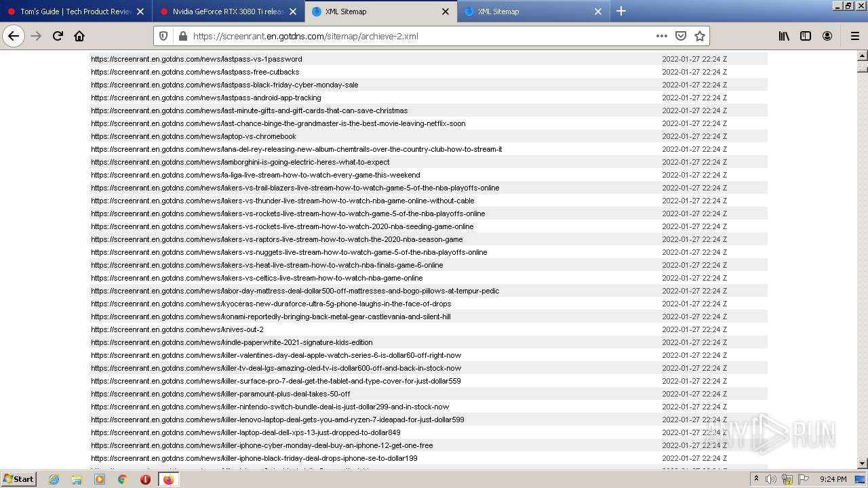
Task: Open media player from taskbar
Action: [100, 479]
